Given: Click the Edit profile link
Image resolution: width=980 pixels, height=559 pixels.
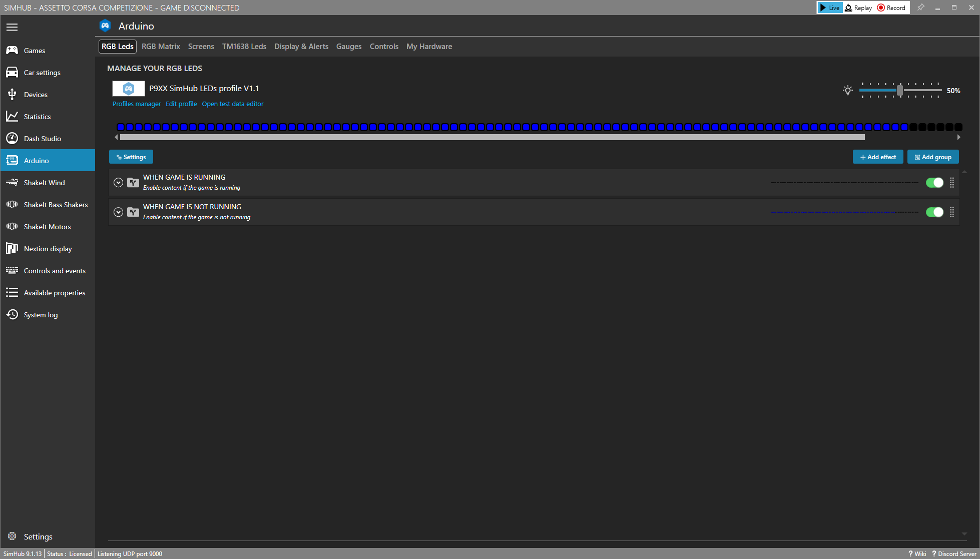Looking at the screenshot, I should pyautogui.click(x=181, y=104).
